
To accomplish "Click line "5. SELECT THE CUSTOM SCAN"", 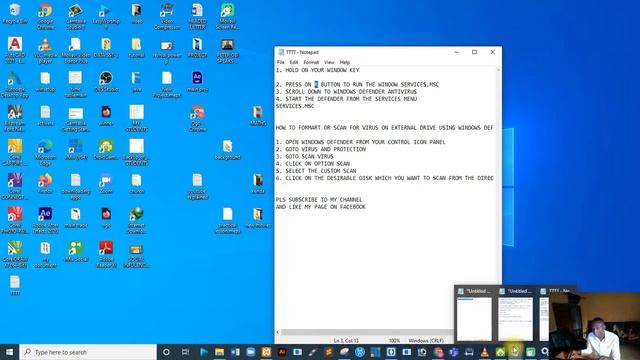I will [316, 171].
